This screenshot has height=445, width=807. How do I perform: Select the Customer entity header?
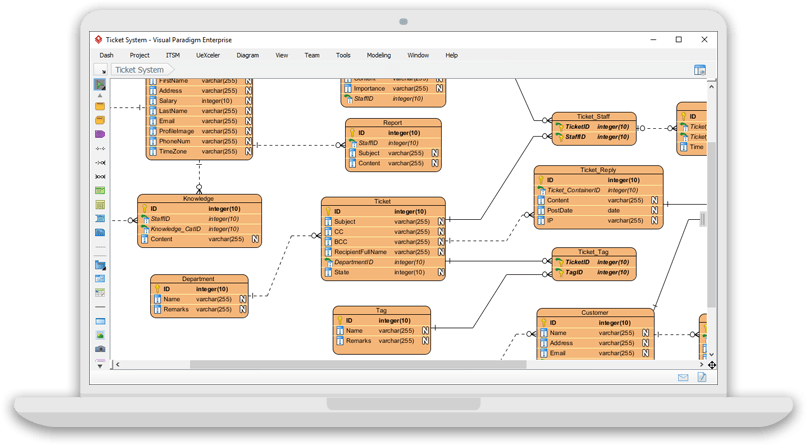click(595, 313)
